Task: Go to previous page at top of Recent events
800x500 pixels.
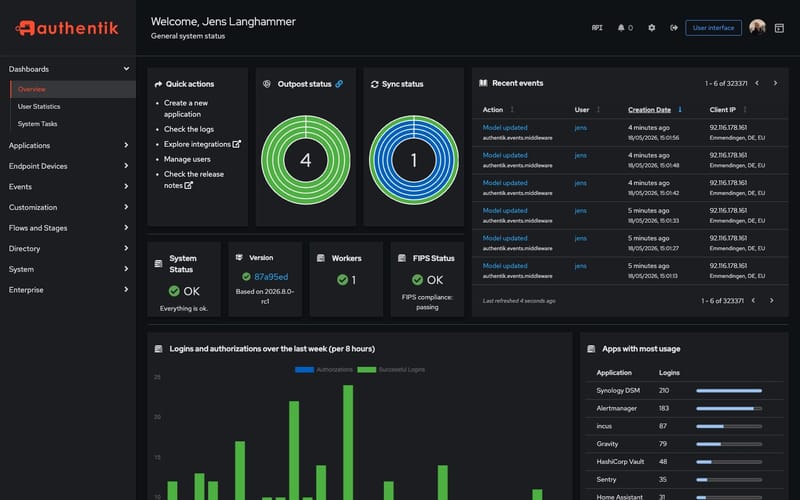Action: pyautogui.click(x=757, y=83)
